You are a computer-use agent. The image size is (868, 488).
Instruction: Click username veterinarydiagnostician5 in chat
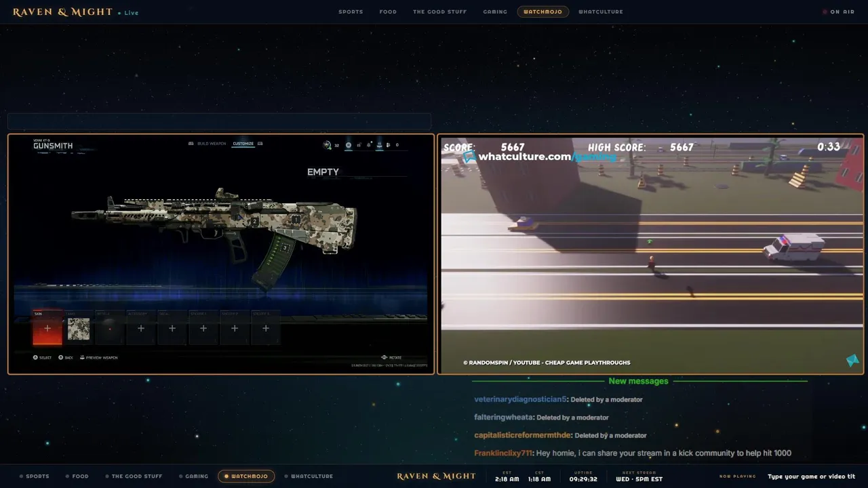click(x=520, y=399)
